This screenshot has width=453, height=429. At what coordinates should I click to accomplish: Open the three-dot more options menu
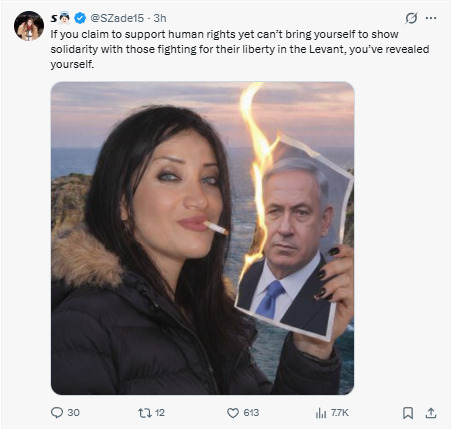[431, 18]
